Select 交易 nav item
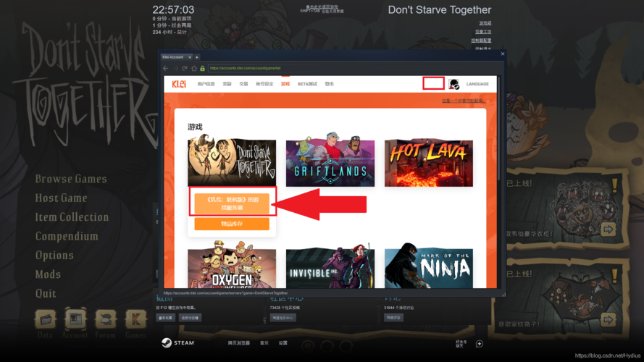Viewport: 644px width, 362px height. [243, 84]
